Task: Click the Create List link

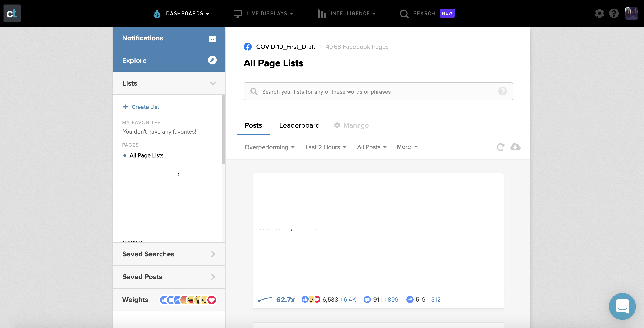Action: [x=145, y=107]
